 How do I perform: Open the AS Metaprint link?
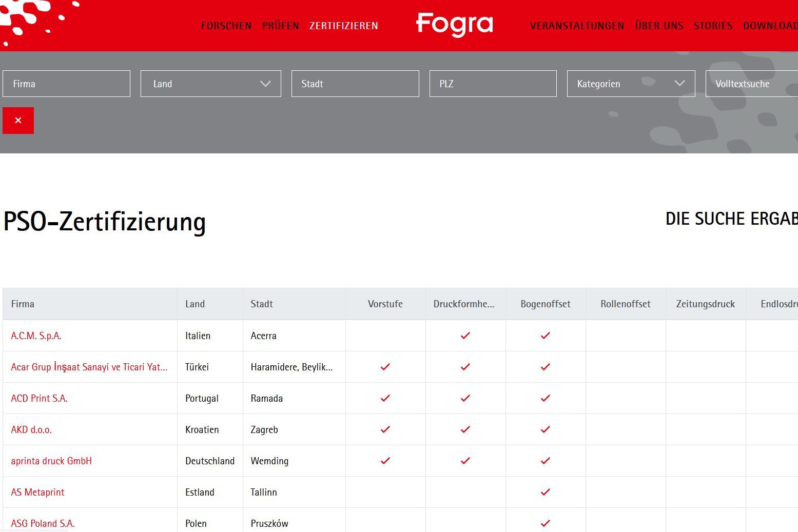pos(37,492)
